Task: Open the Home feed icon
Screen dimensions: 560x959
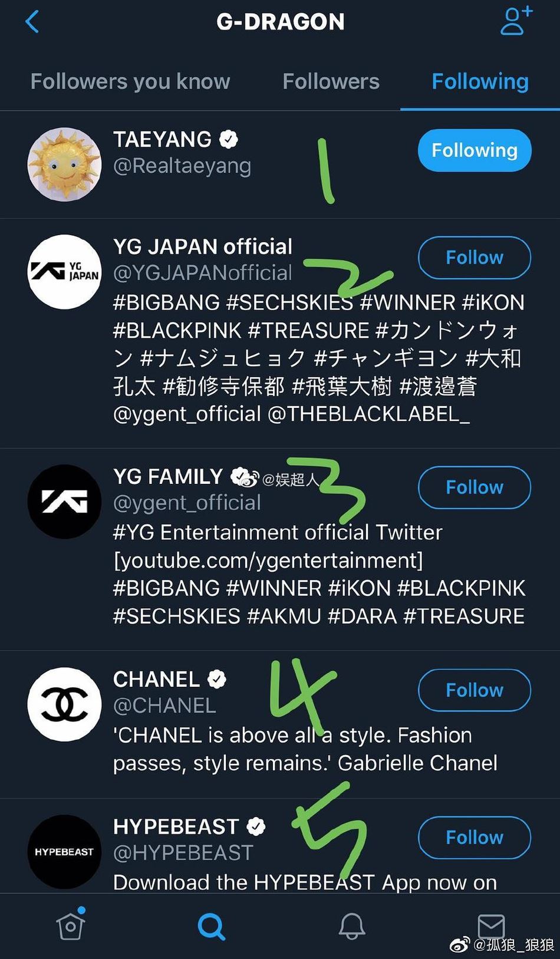Action: coord(70,925)
